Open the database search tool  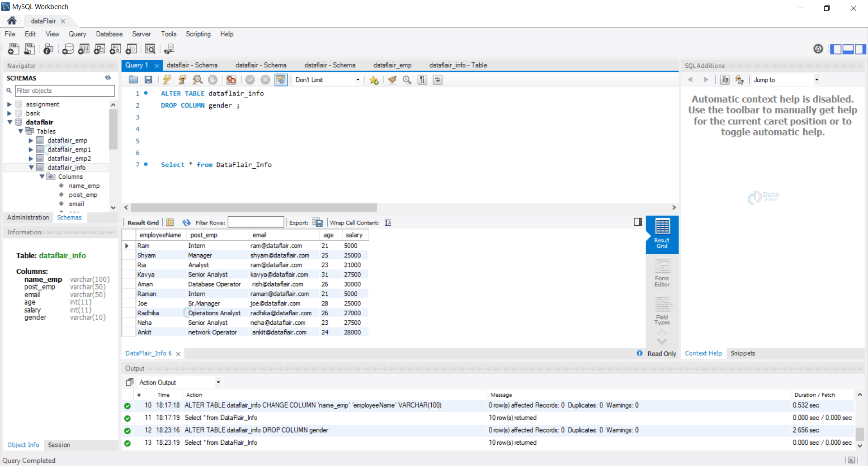(151, 49)
